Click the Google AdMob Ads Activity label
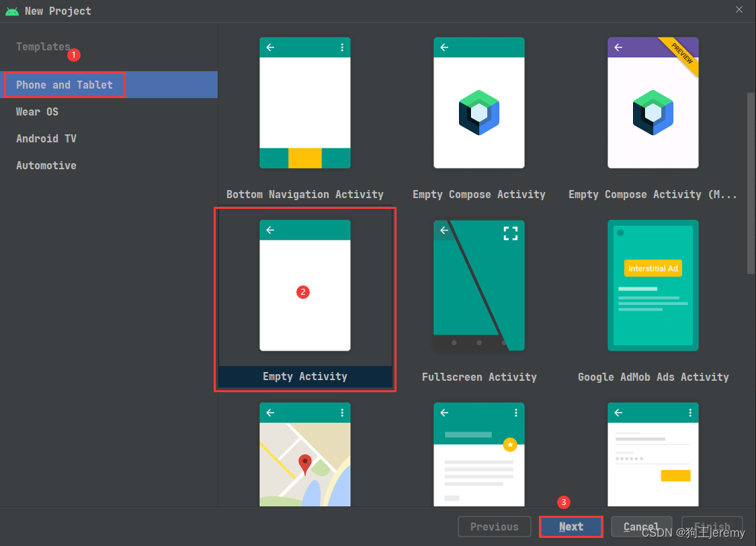The width and height of the screenshot is (756, 546). (653, 377)
